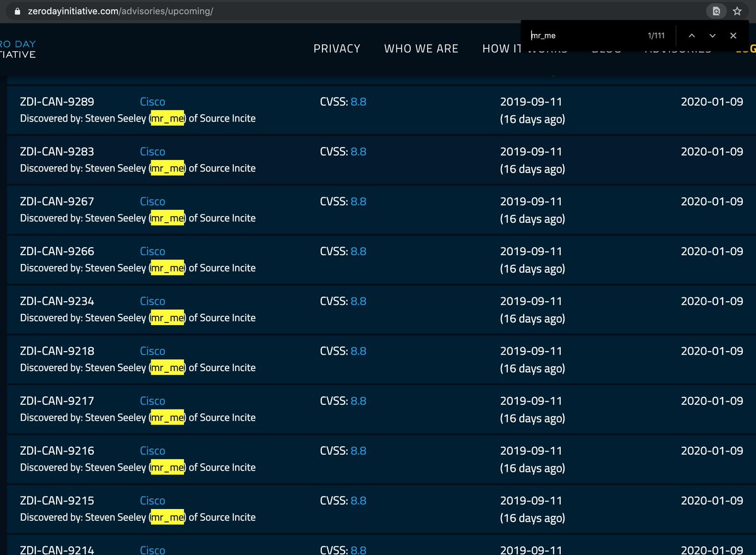Close the find bar
This screenshot has width=756, height=555.
pyautogui.click(x=733, y=36)
